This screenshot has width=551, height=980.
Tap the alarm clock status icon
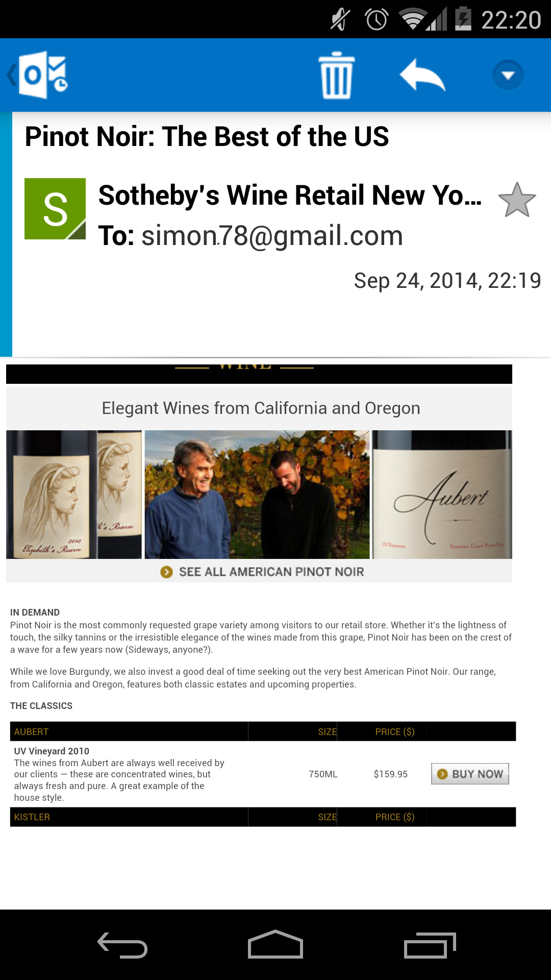(377, 19)
